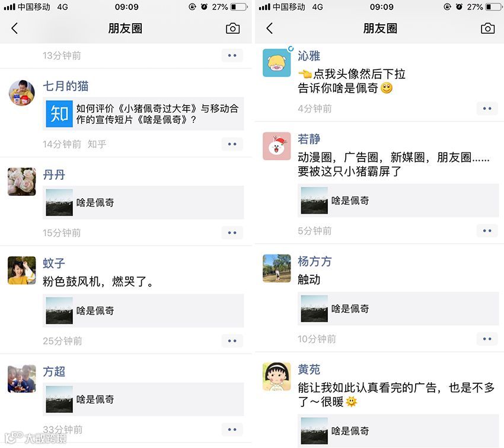
Task: Expand comment menu on 杨方方's 10分钟前 post
Action: 487,339
